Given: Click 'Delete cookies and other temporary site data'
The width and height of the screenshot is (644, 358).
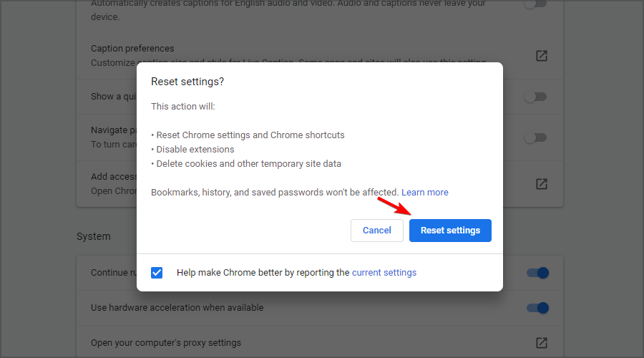Looking at the screenshot, I should 248,163.
